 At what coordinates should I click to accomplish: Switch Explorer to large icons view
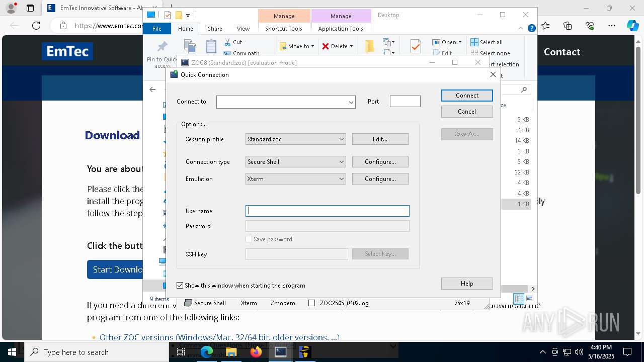[x=529, y=299]
